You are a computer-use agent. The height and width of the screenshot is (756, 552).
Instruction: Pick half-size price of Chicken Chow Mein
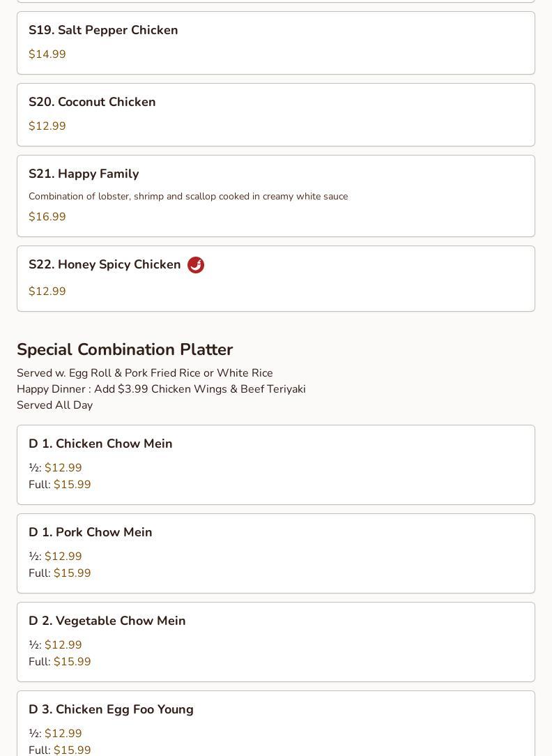tap(63, 468)
